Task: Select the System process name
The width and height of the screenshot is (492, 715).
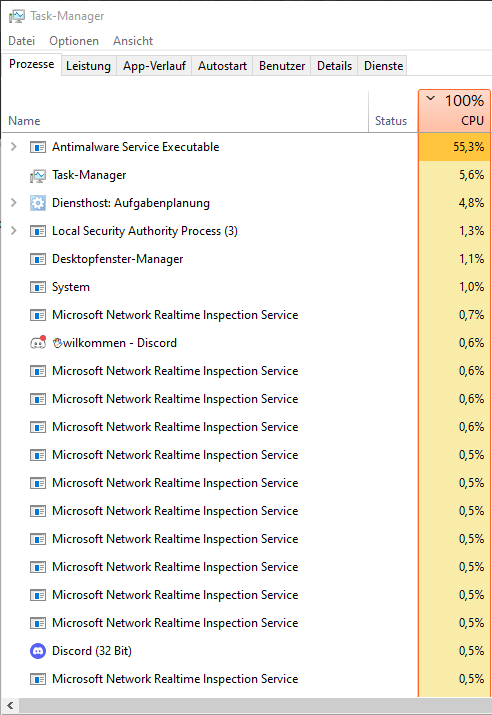Action: 71,287
